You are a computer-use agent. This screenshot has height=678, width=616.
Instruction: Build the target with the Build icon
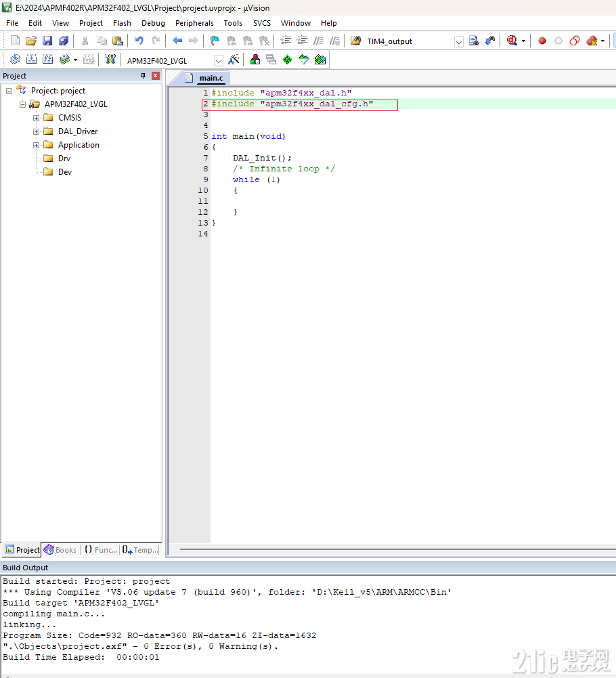coord(32,60)
